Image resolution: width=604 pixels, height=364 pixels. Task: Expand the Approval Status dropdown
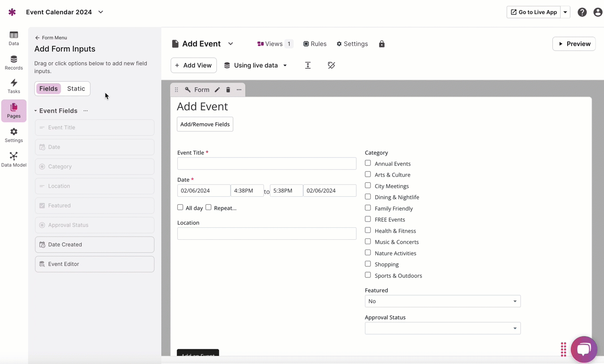point(442,328)
